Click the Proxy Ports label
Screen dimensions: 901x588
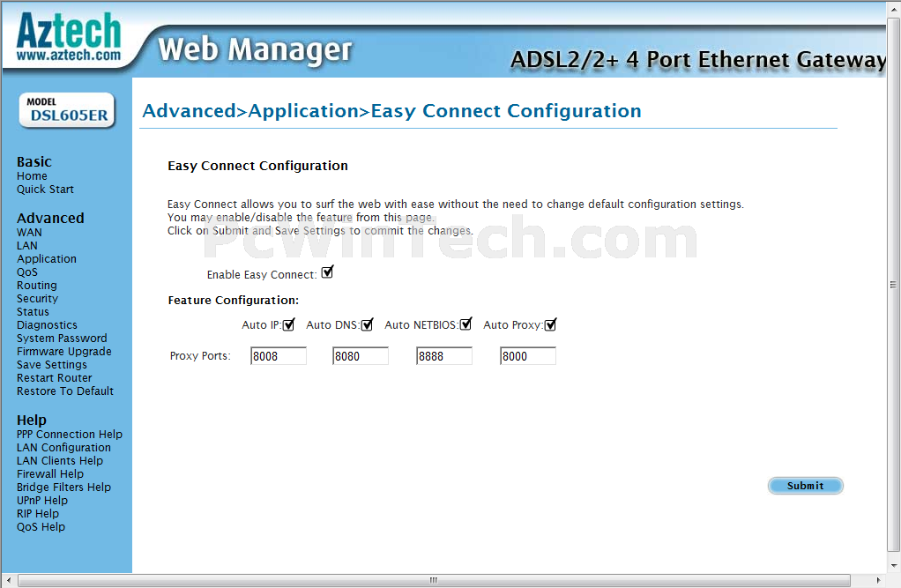200,356
